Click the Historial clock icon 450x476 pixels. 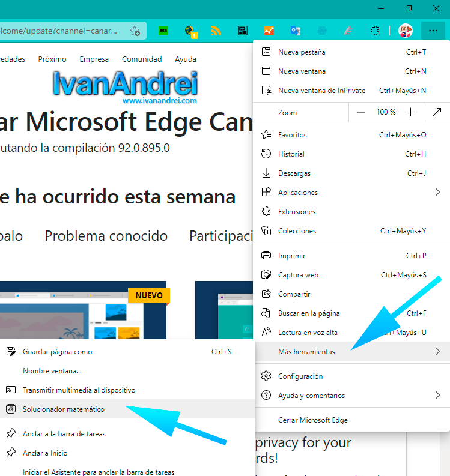[x=266, y=154]
